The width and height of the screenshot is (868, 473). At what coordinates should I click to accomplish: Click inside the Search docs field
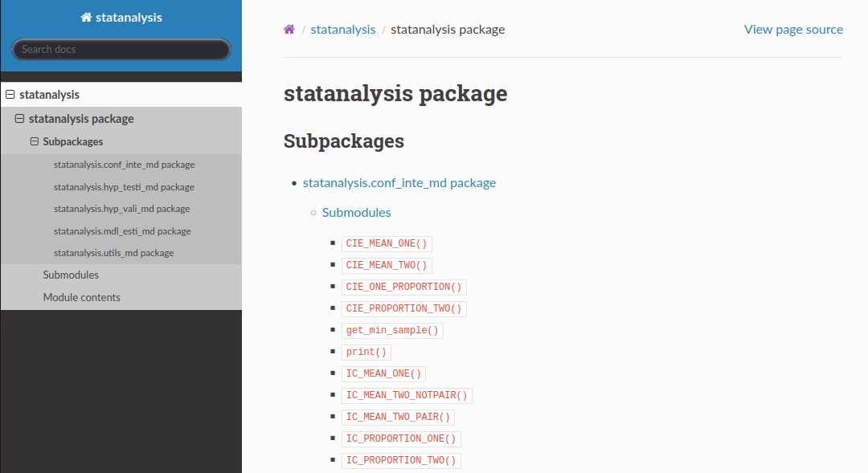pos(121,49)
